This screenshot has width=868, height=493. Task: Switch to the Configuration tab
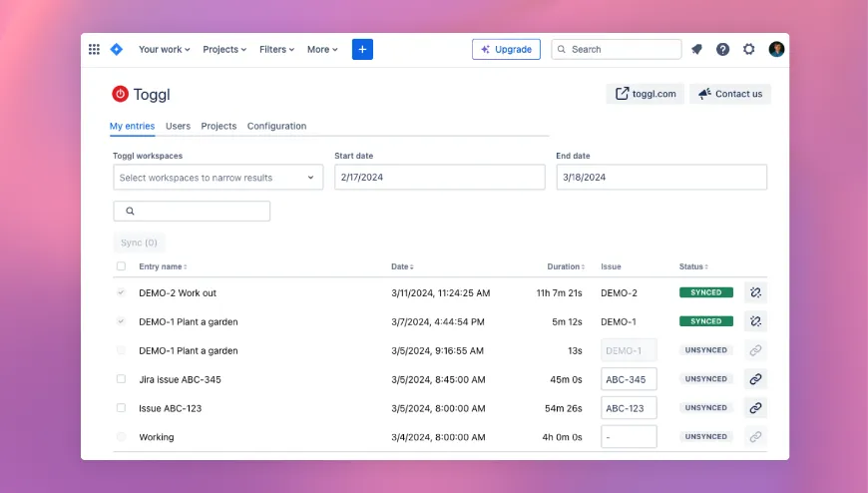(x=276, y=126)
